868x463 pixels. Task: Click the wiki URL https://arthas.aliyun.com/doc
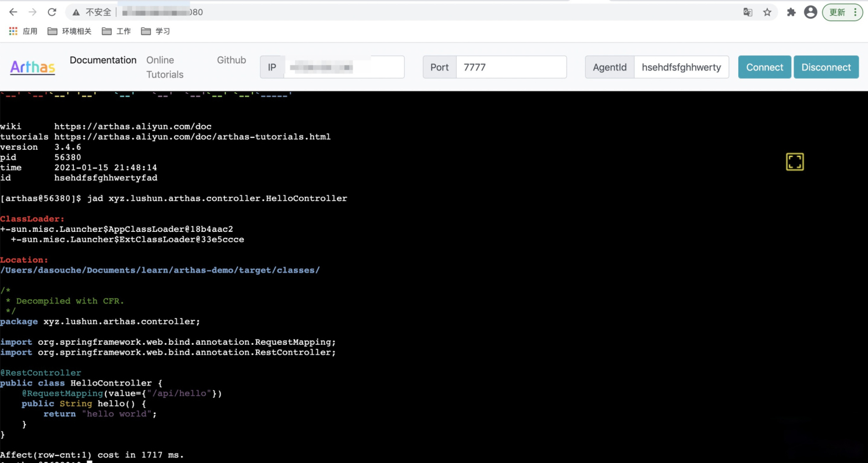pos(133,126)
